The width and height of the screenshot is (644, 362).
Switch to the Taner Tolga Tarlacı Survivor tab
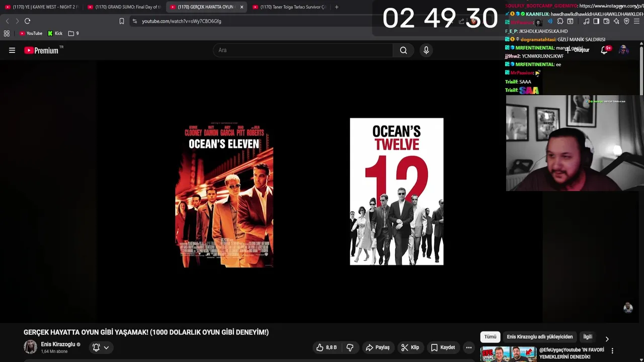click(x=289, y=7)
